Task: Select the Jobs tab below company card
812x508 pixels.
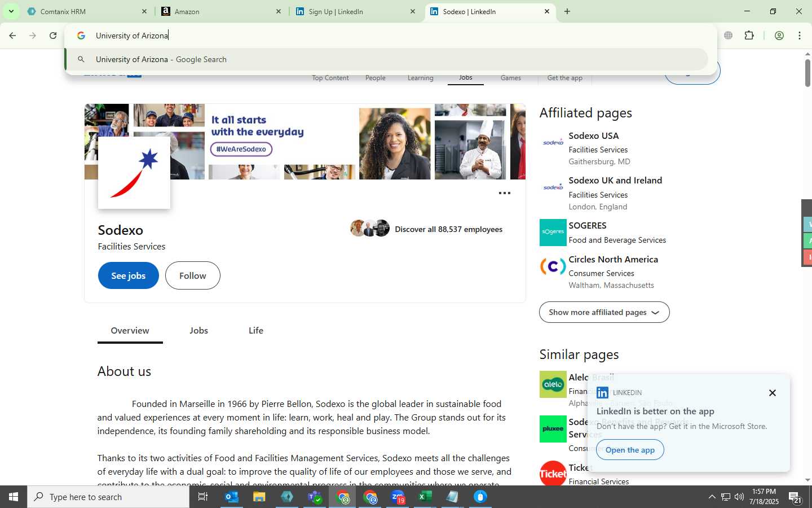Action: [198, 330]
